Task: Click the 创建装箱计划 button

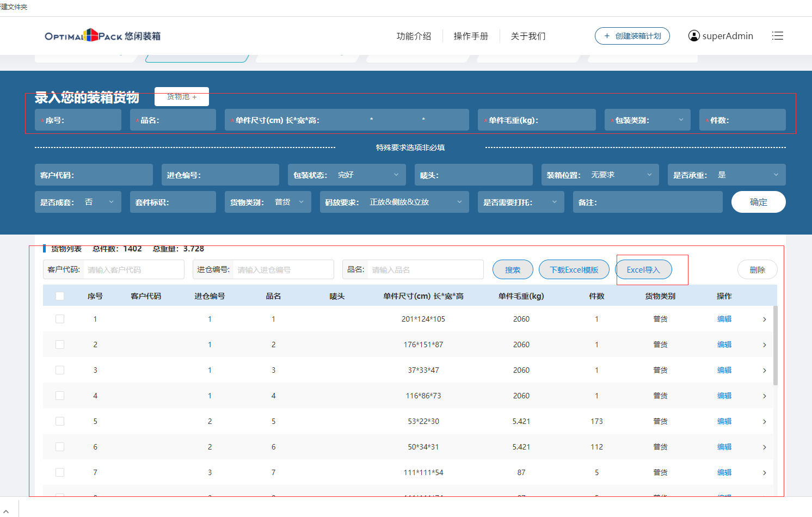Action: [632, 36]
